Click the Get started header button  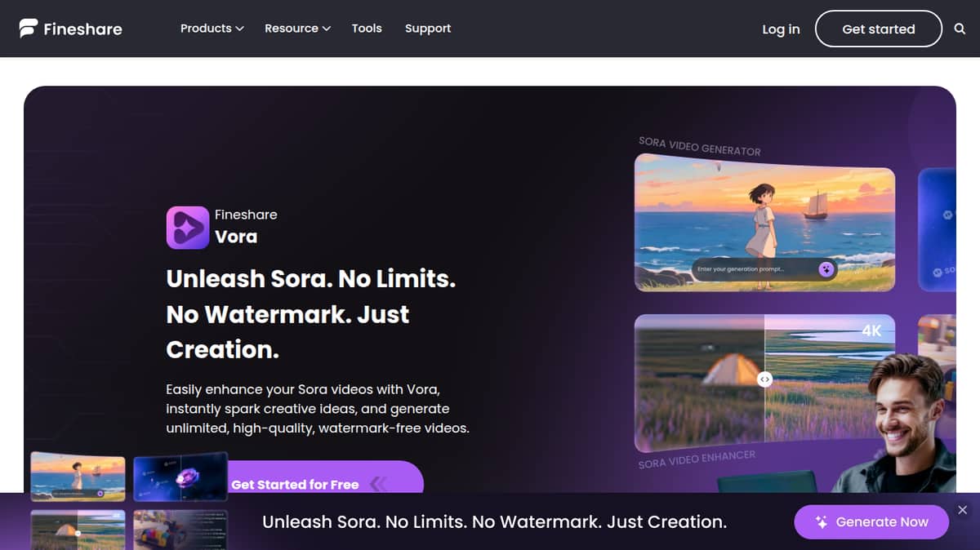tap(879, 29)
